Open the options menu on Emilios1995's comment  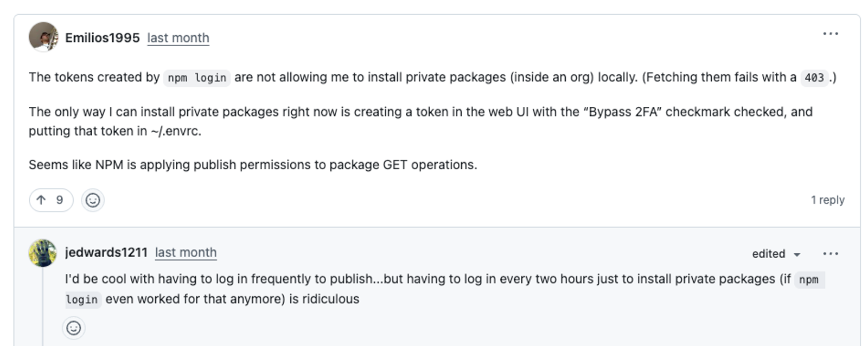click(830, 34)
